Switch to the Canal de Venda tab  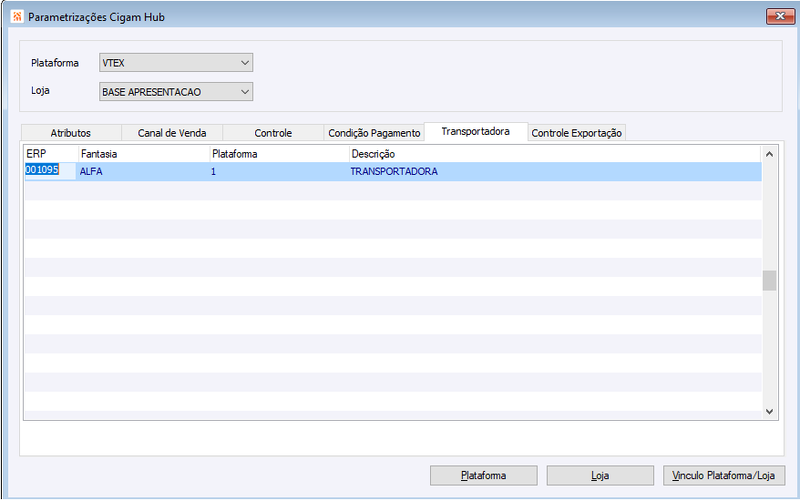(172, 133)
